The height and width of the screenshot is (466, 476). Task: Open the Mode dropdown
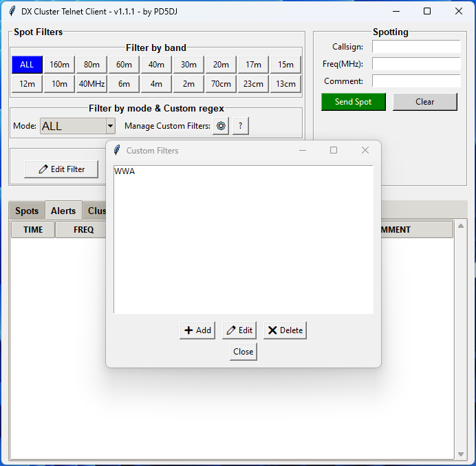[110, 127]
